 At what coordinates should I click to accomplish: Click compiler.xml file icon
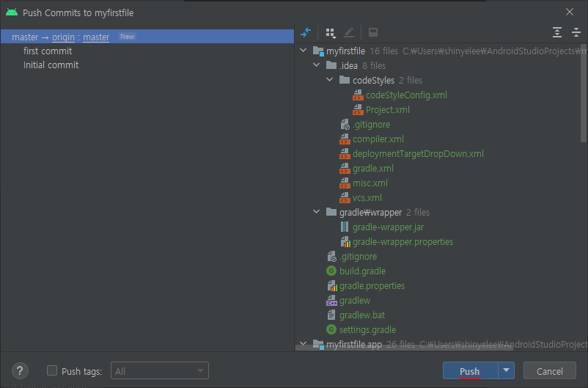[345, 139]
